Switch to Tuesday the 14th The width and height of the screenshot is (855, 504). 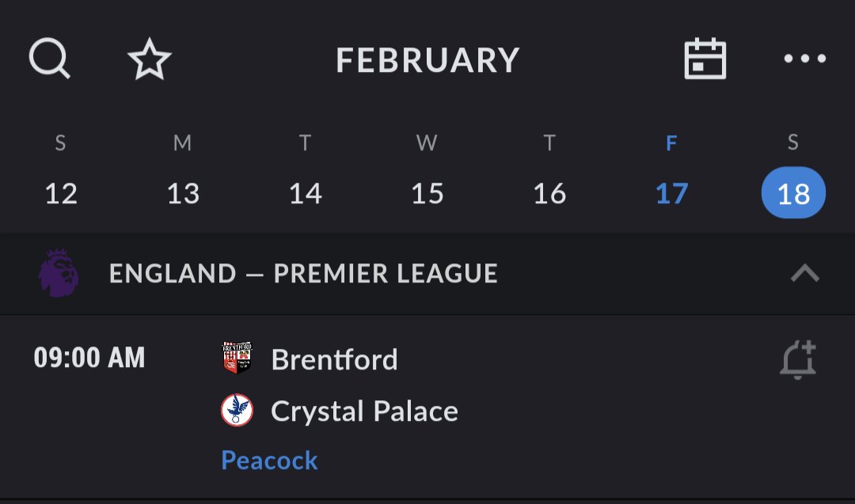click(x=305, y=193)
